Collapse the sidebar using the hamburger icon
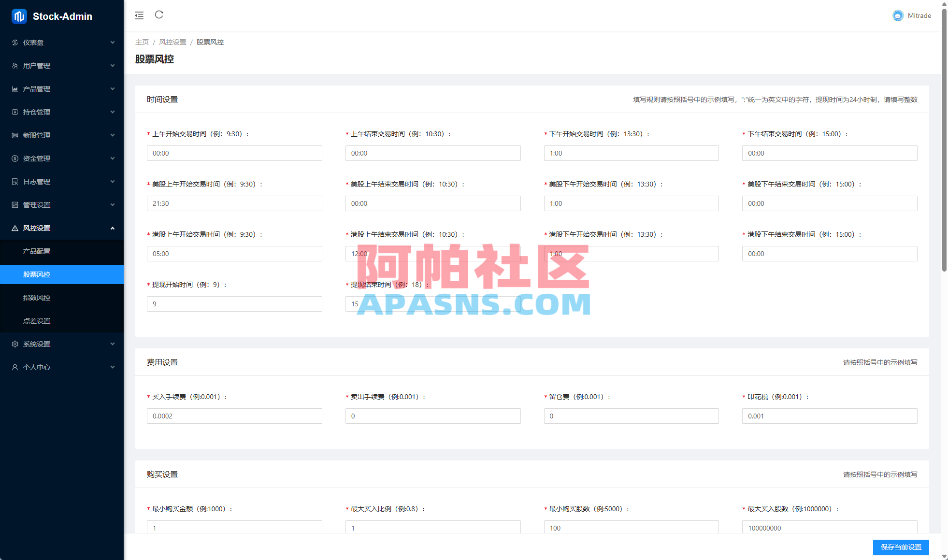Viewport: 948px width, 560px height. click(x=139, y=15)
